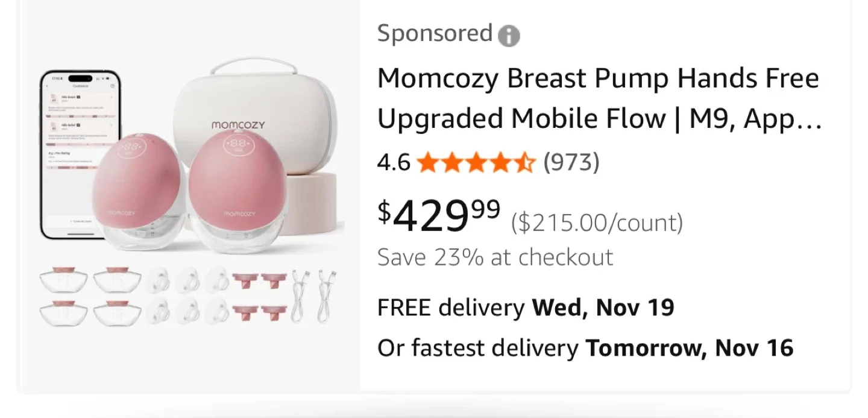Screen dimensions: 868x418
Task: Click the half-filled fifth star
Action: pos(524,162)
